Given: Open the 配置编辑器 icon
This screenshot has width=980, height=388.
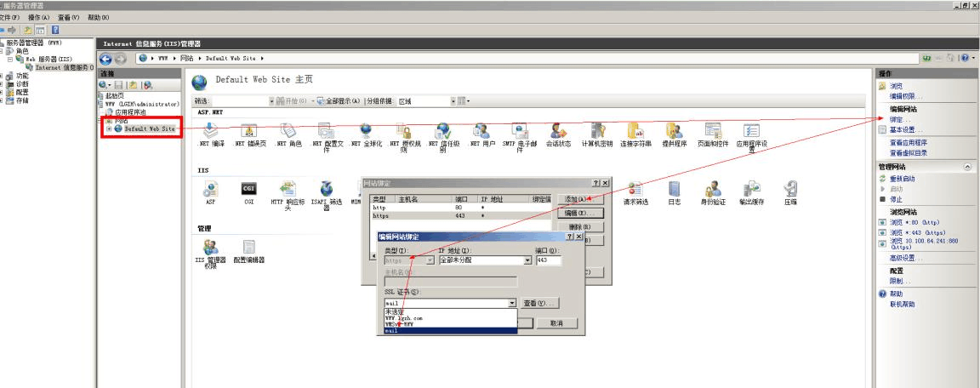Looking at the screenshot, I should click(249, 248).
